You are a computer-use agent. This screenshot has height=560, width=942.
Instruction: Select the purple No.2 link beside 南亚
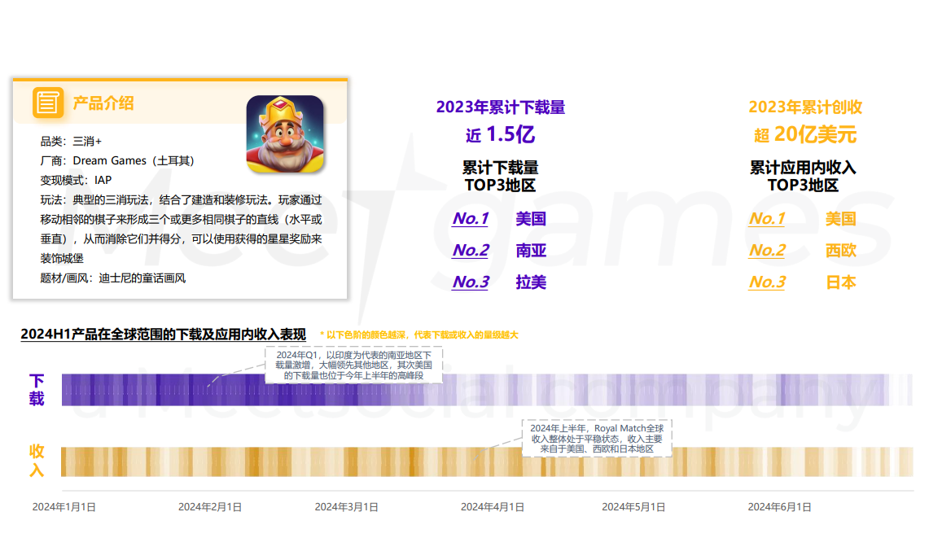471,251
